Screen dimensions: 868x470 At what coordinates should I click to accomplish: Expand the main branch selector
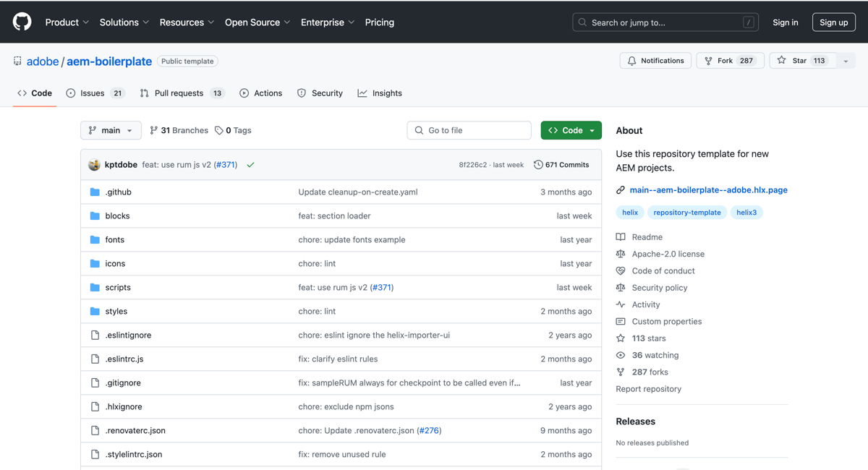111,130
